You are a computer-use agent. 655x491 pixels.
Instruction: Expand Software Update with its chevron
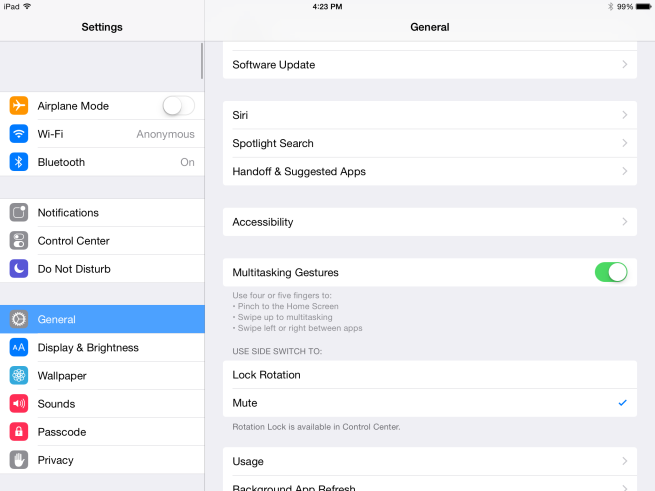point(624,65)
